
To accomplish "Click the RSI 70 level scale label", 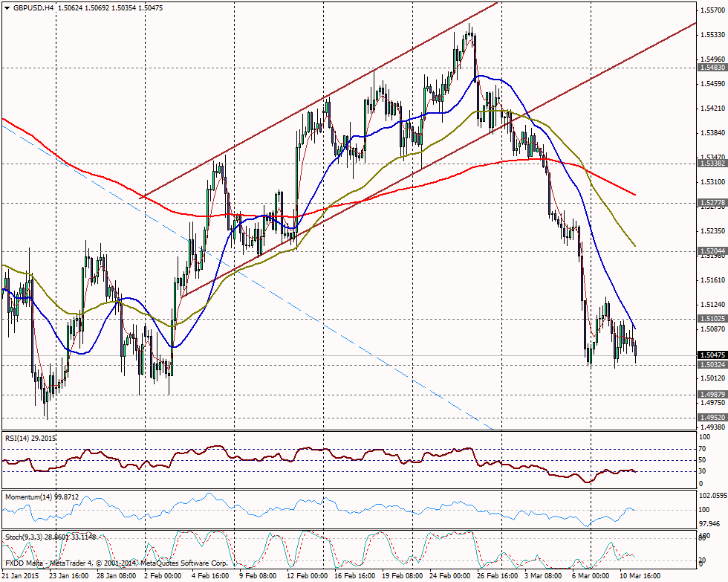I will point(703,449).
